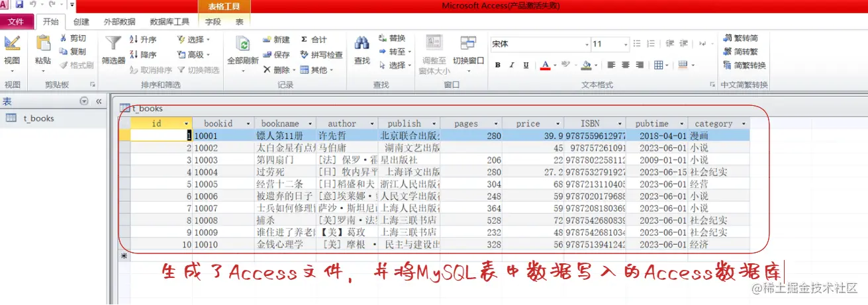The width and height of the screenshot is (868, 305).
Task: Open 文本格式 group dialog launcher
Action: [712, 85]
